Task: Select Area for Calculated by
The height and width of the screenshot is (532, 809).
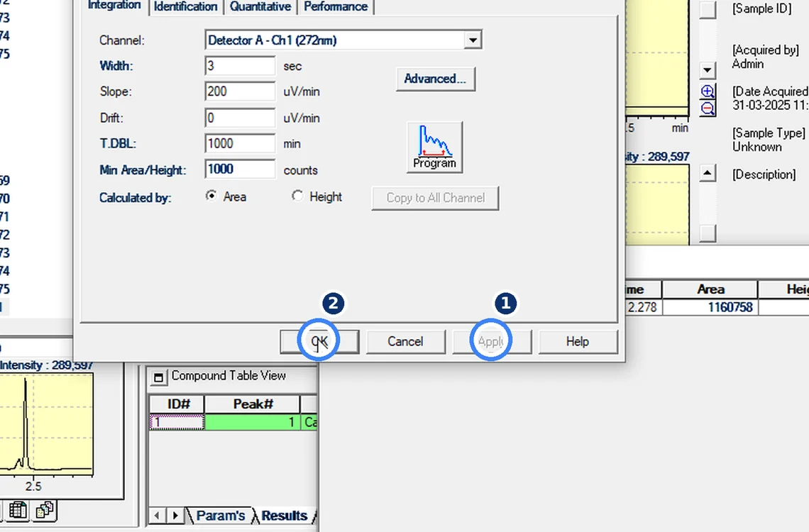Action: click(x=211, y=196)
